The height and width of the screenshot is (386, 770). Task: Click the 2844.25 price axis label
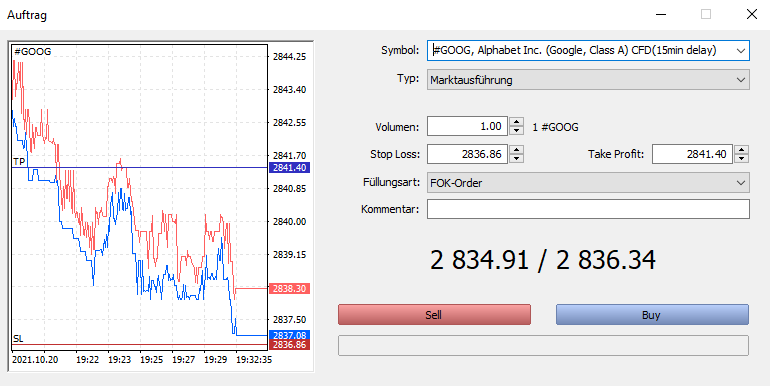click(289, 56)
